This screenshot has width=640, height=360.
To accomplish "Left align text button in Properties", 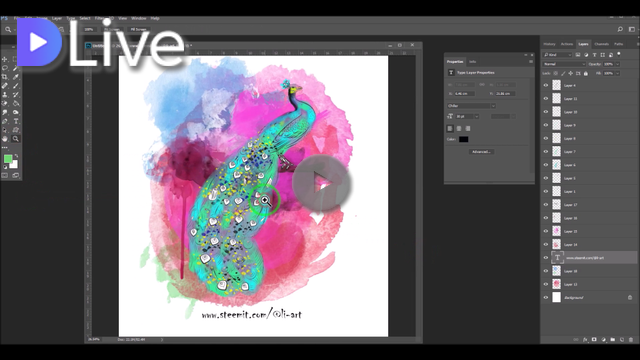I will 450,129.
